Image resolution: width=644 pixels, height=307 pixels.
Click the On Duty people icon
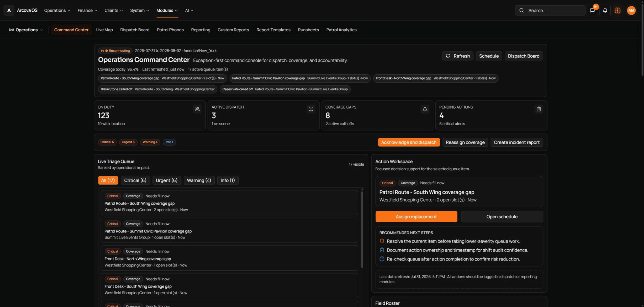click(x=197, y=109)
